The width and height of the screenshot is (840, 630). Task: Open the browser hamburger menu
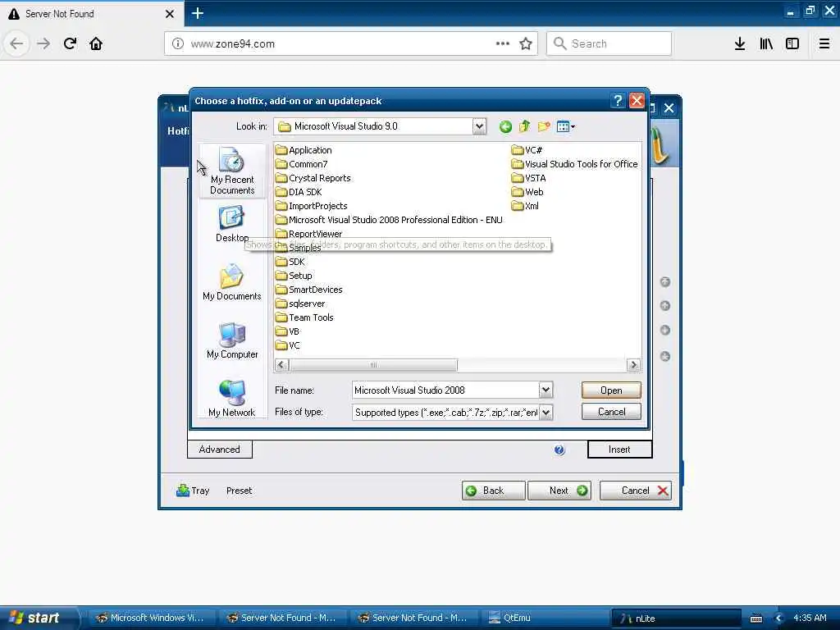point(824,43)
